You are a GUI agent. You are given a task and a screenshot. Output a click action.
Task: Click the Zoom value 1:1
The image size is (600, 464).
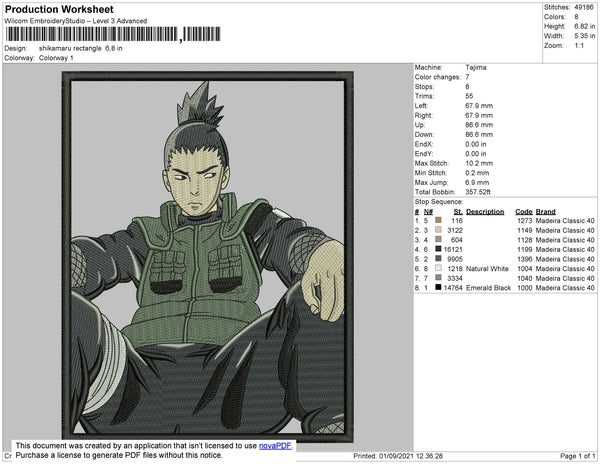click(x=579, y=46)
